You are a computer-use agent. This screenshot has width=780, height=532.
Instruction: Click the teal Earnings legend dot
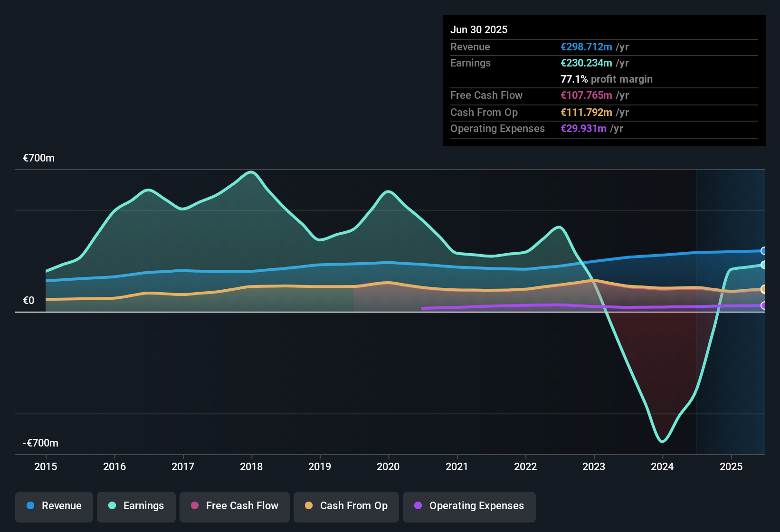coord(112,506)
